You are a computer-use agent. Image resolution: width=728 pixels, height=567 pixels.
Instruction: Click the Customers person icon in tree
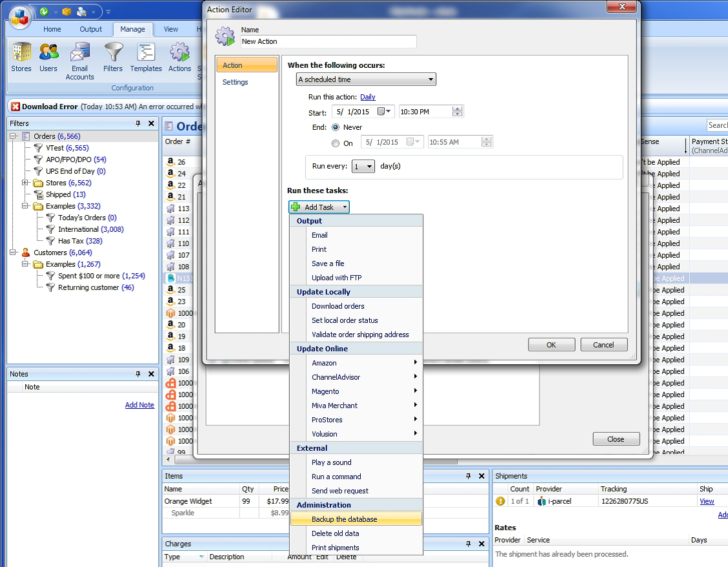point(26,253)
